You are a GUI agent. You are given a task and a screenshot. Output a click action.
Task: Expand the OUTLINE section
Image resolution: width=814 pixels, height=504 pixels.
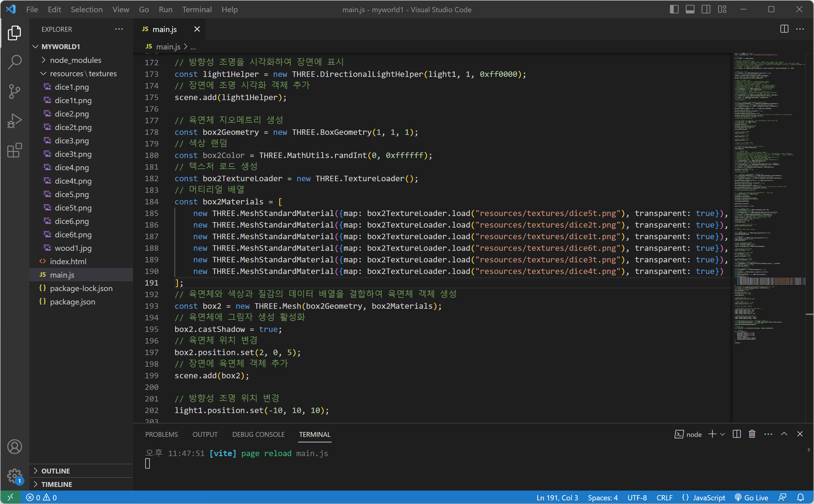(55, 471)
